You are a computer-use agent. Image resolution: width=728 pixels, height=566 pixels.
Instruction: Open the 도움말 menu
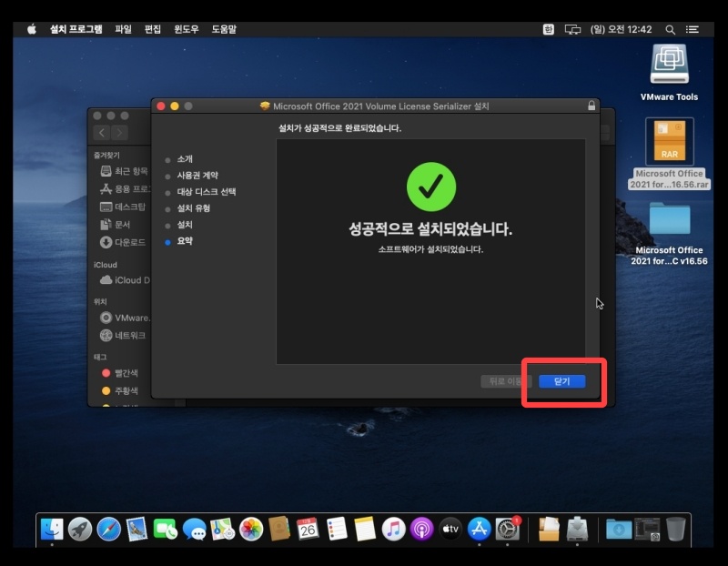[224, 29]
